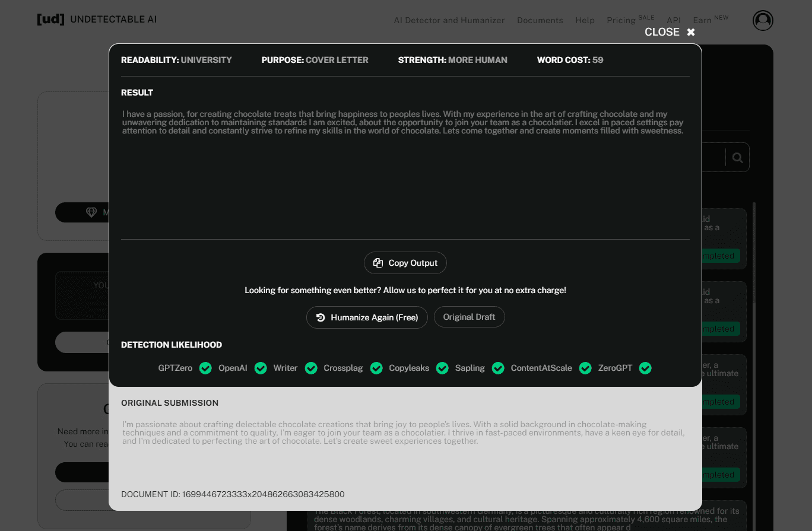This screenshot has width=812, height=531.
Task: Click the copy icon in Copy Output
Action: tap(378, 263)
